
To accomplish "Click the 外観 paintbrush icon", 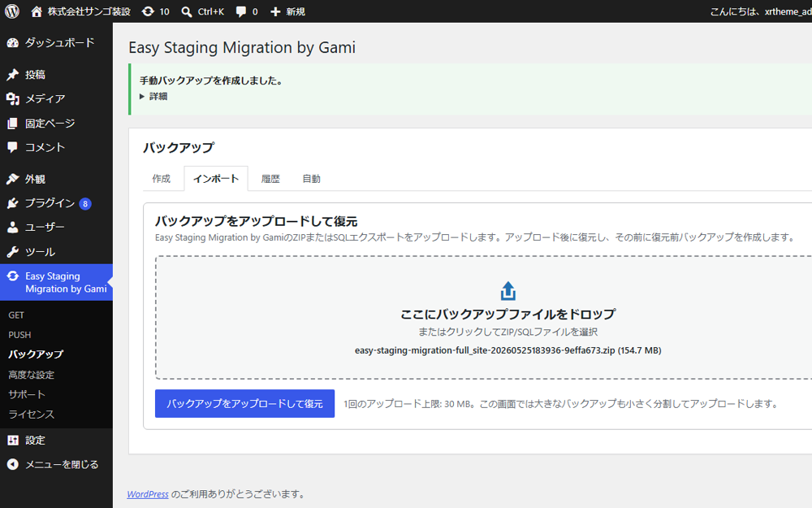I will point(13,179).
